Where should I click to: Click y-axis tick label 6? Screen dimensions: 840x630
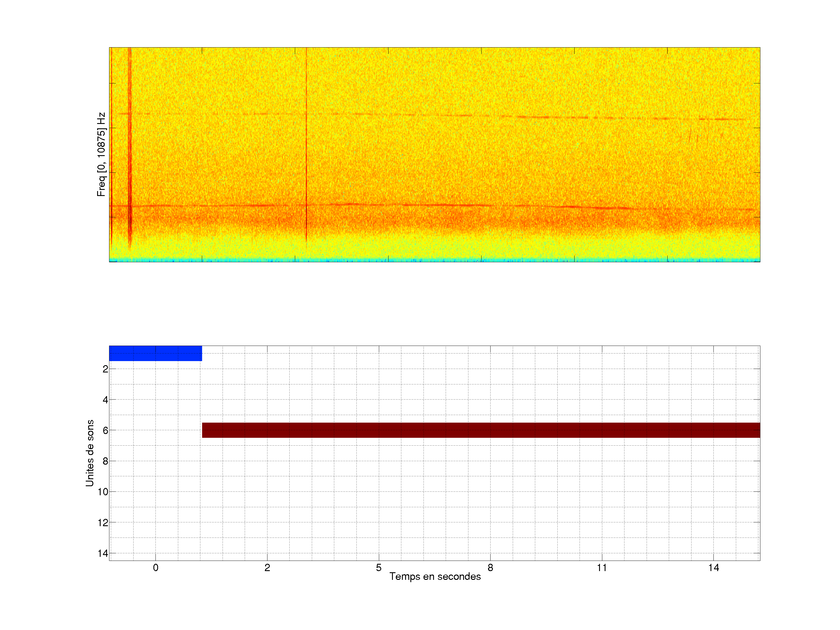105,430
